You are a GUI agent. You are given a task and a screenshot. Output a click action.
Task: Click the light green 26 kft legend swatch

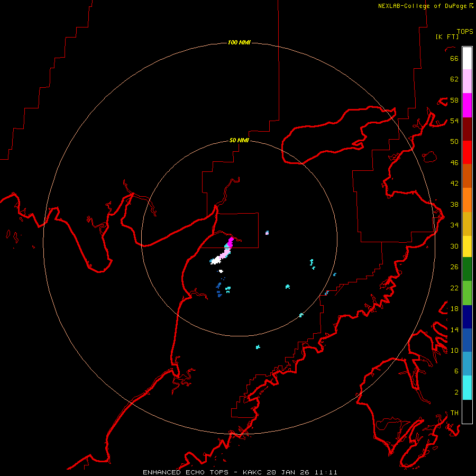coord(467,293)
